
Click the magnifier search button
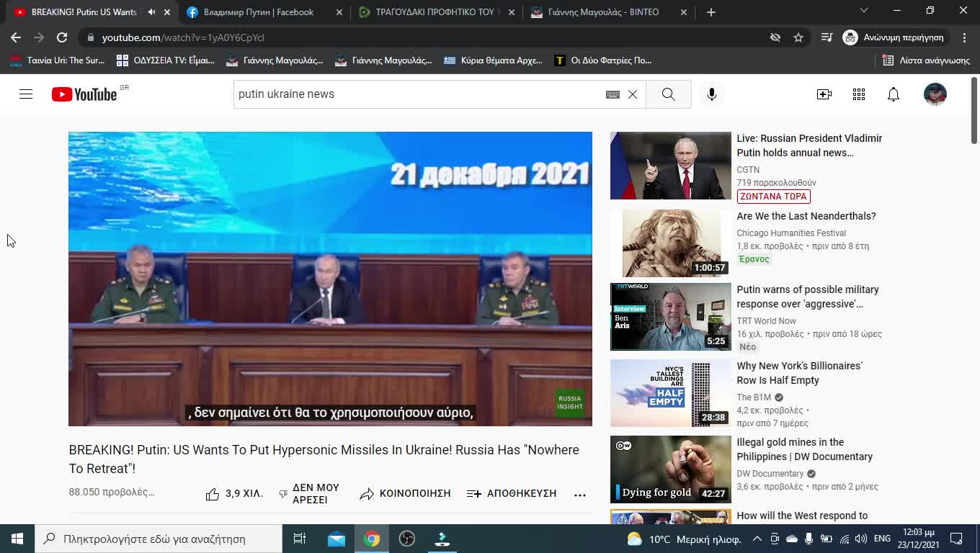click(668, 94)
